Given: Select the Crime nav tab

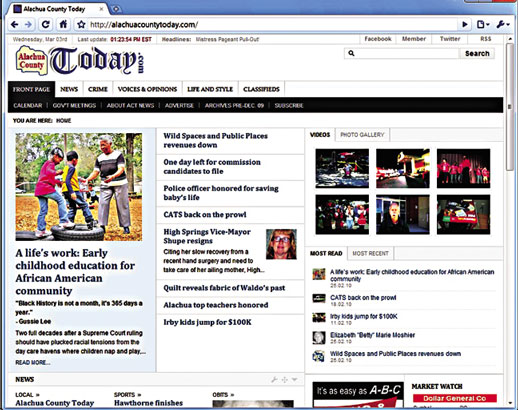Looking at the screenshot, I should [98, 89].
